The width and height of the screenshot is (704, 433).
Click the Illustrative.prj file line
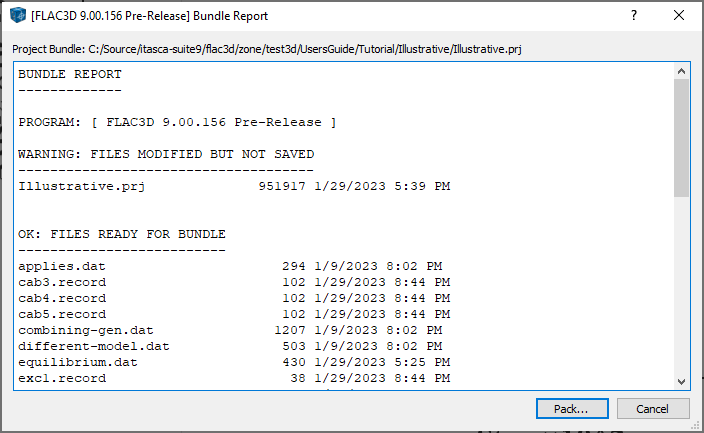coord(234,186)
